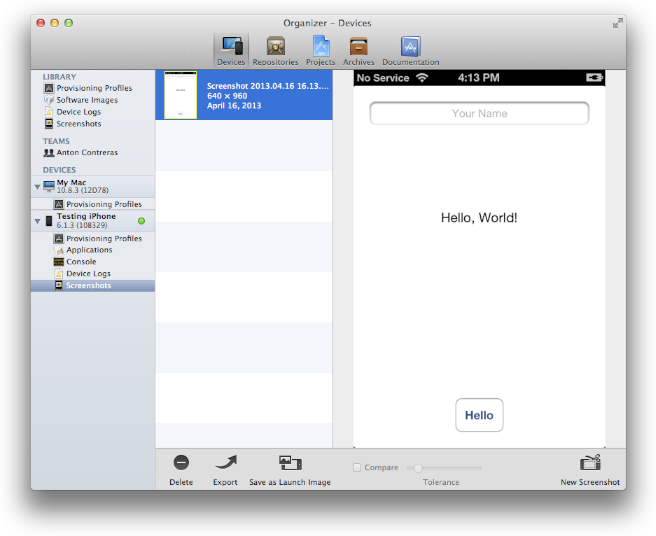656x536 pixels.
Task: Open the Archives toolbar icon
Action: click(359, 48)
